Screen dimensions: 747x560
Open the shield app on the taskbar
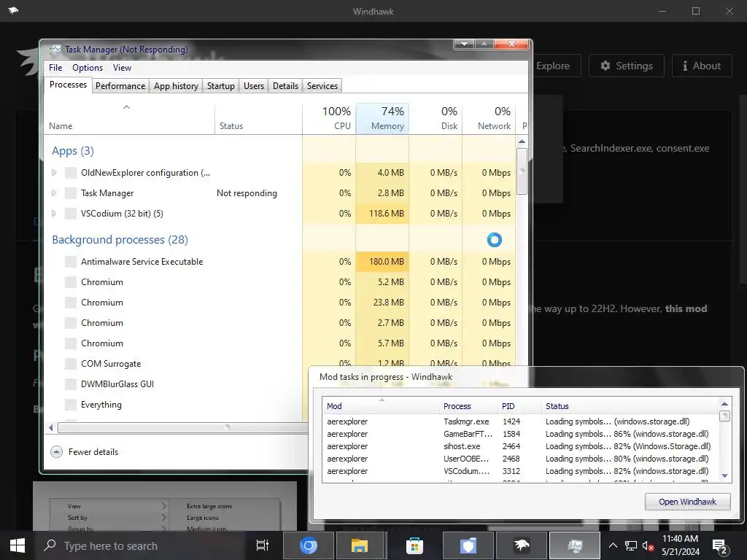tap(468, 545)
